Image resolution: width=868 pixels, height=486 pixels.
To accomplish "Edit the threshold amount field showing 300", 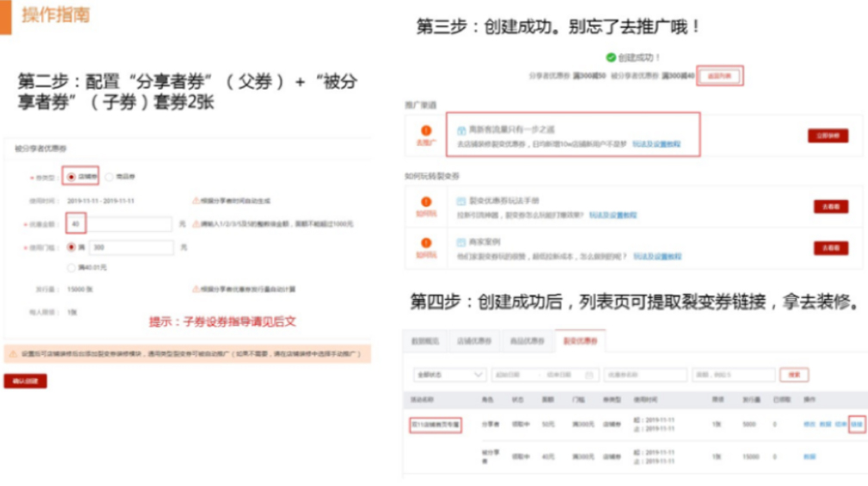I will tap(131, 247).
